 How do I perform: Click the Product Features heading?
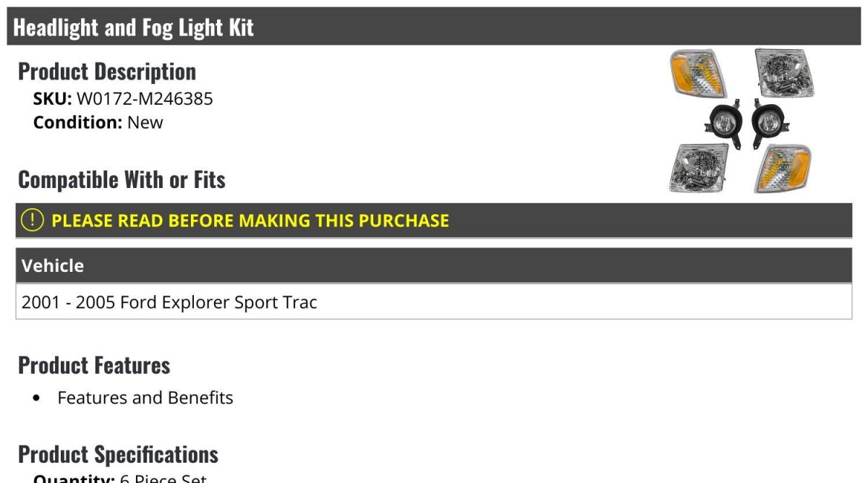[x=94, y=365]
